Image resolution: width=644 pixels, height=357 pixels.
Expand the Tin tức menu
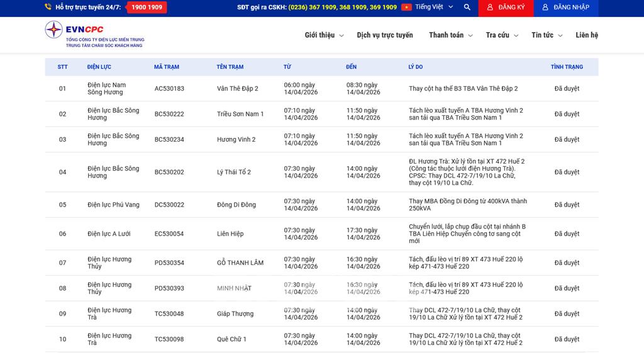(x=547, y=35)
